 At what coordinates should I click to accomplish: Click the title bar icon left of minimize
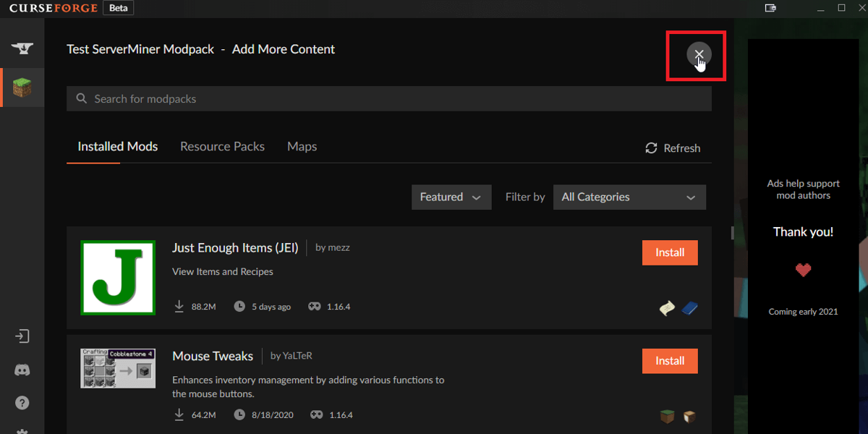click(x=770, y=8)
